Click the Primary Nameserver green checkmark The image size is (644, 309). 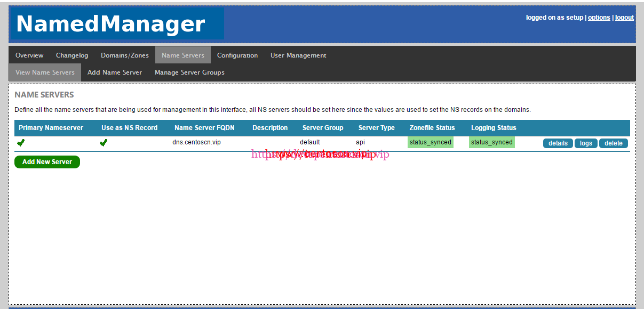21,143
